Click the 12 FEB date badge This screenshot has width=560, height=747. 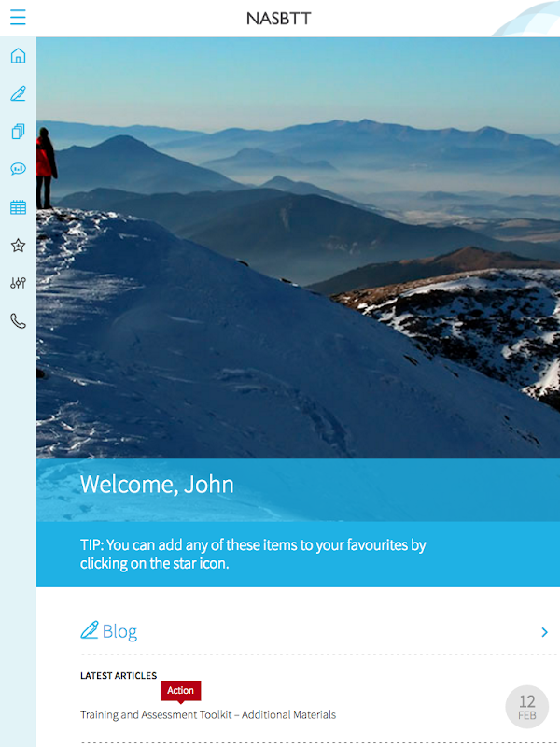pyautogui.click(x=527, y=707)
